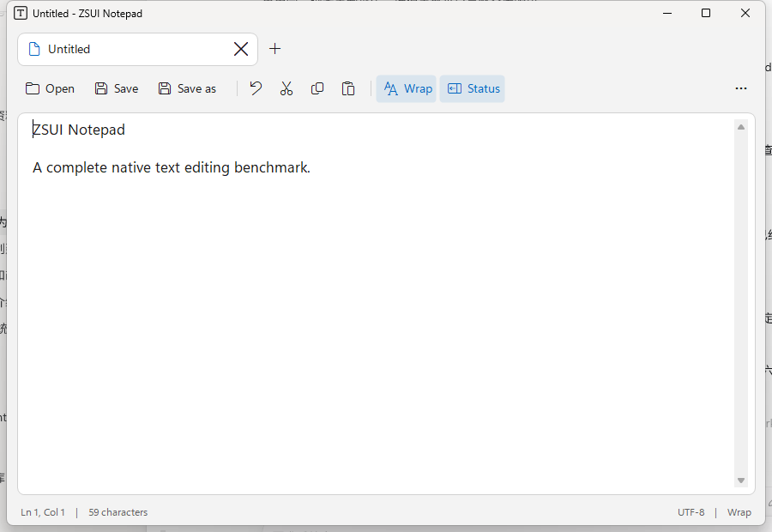Click 'UTF-8' encoding in status bar
Viewport: 772px width, 532px height.
tap(691, 512)
